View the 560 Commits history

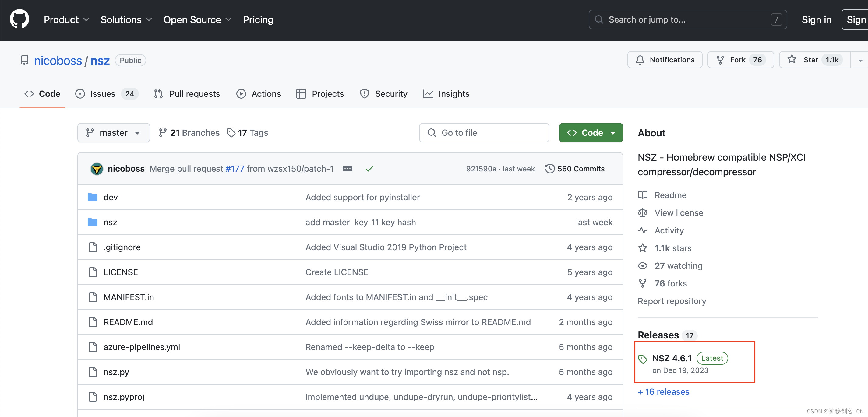coord(575,169)
